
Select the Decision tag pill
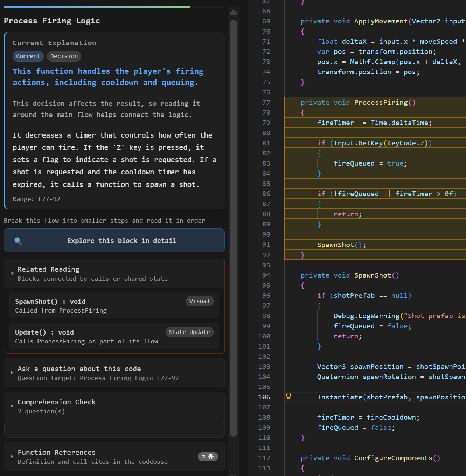(x=64, y=56)
